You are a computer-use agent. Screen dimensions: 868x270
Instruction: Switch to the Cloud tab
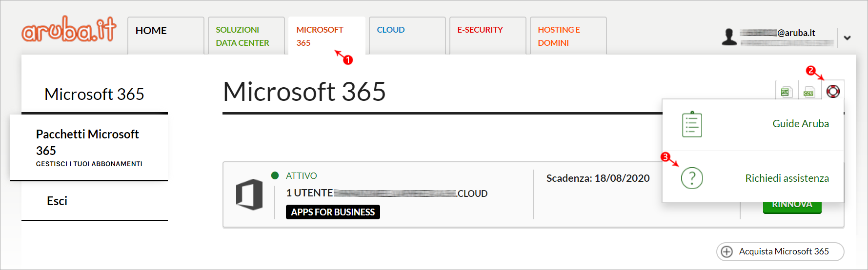407,36
